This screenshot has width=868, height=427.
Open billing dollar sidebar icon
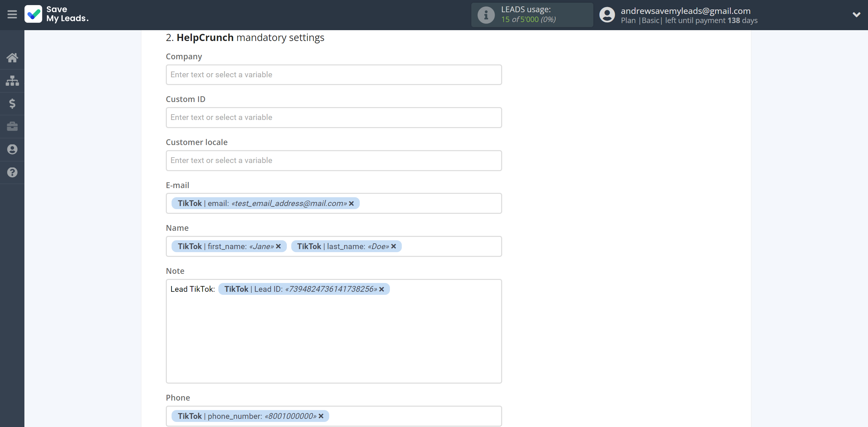[x=12, y=104]
